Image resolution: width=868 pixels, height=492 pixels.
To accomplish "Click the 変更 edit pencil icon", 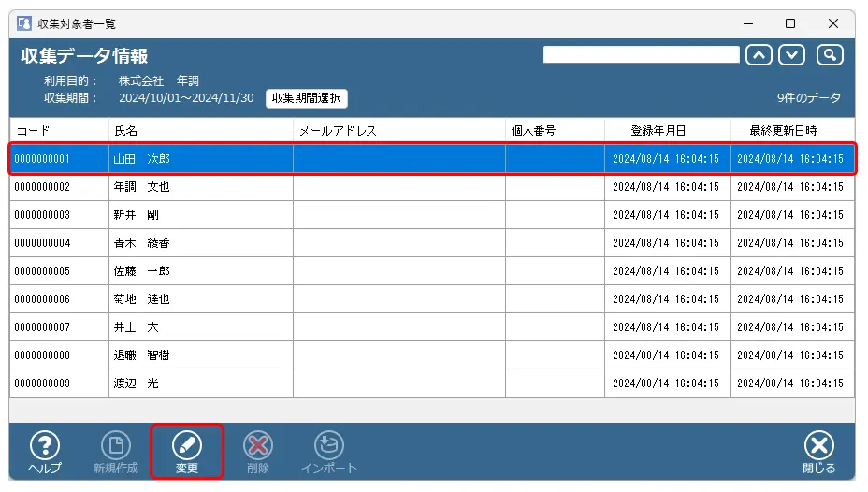I will (x=187, y=446).
